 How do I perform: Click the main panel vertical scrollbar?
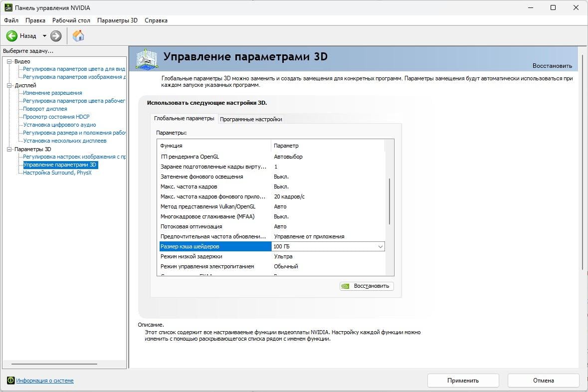tap(583, 162)
